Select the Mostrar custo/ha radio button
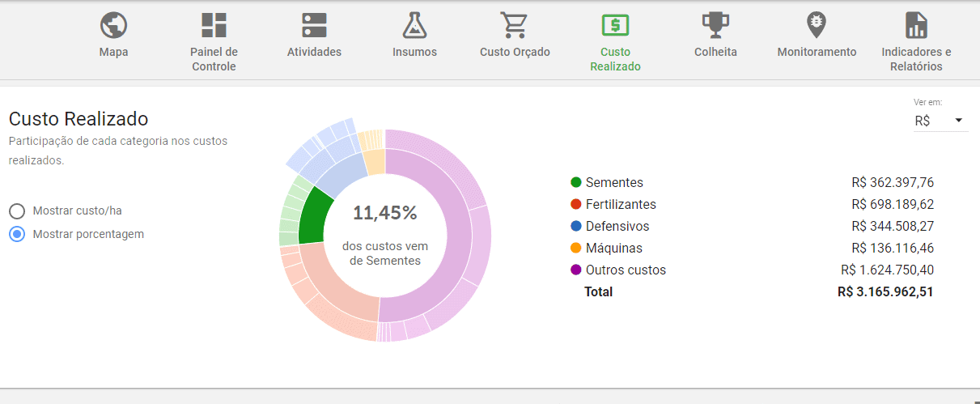Viewport: 980px width, 404px height. [x=17, y=211]
